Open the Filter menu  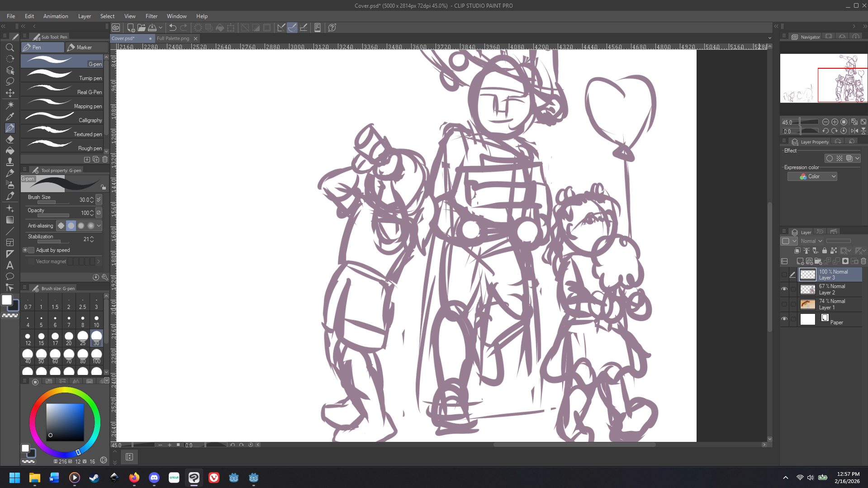click(151, 16)
